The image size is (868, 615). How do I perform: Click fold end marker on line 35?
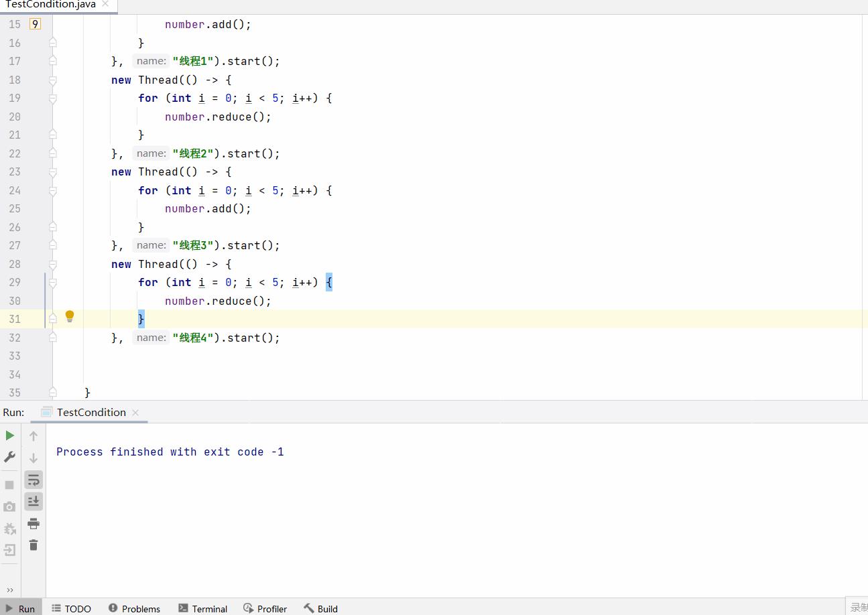(53, 393)
